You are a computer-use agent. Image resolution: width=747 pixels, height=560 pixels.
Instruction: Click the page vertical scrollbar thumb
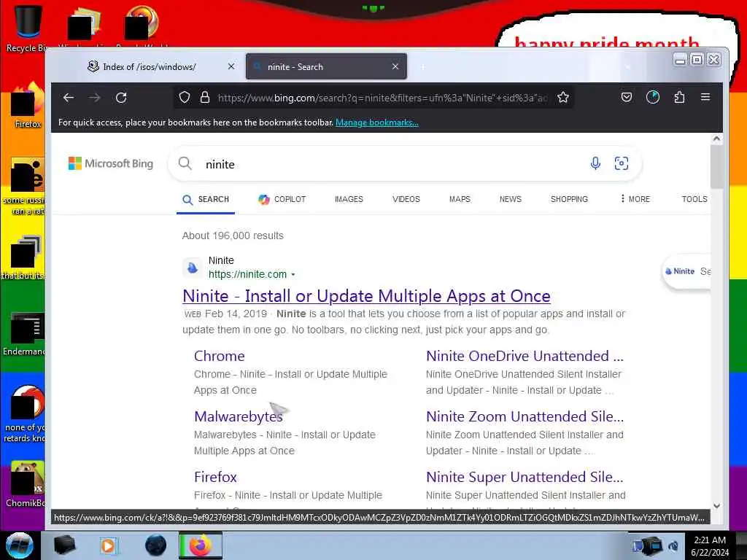[x=716, y=167]
